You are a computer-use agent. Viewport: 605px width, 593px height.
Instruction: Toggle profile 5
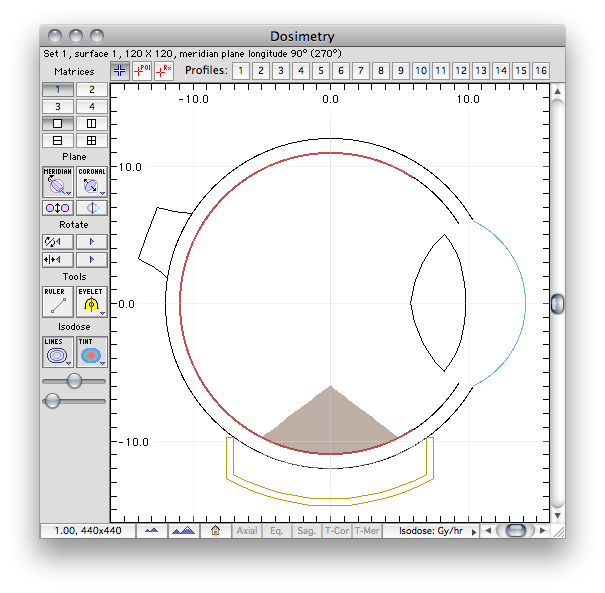coord(321,71)
